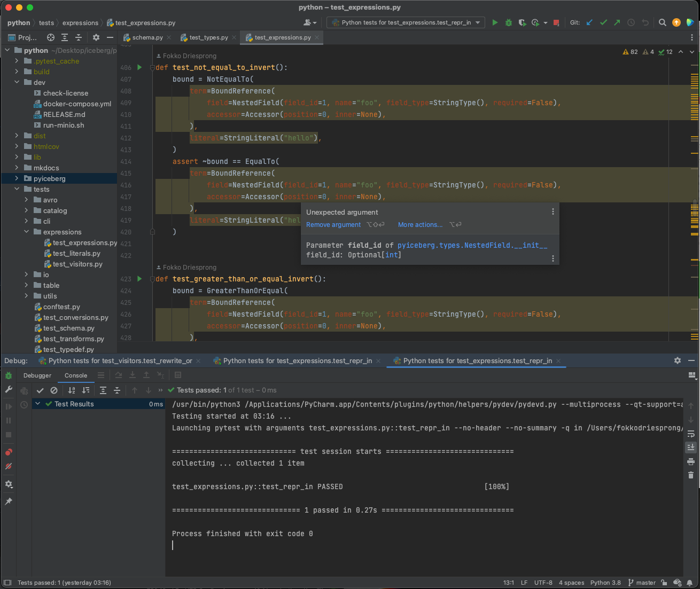
Task: Open test_literals.py in the project tree
Action: [x=76, y=253]
